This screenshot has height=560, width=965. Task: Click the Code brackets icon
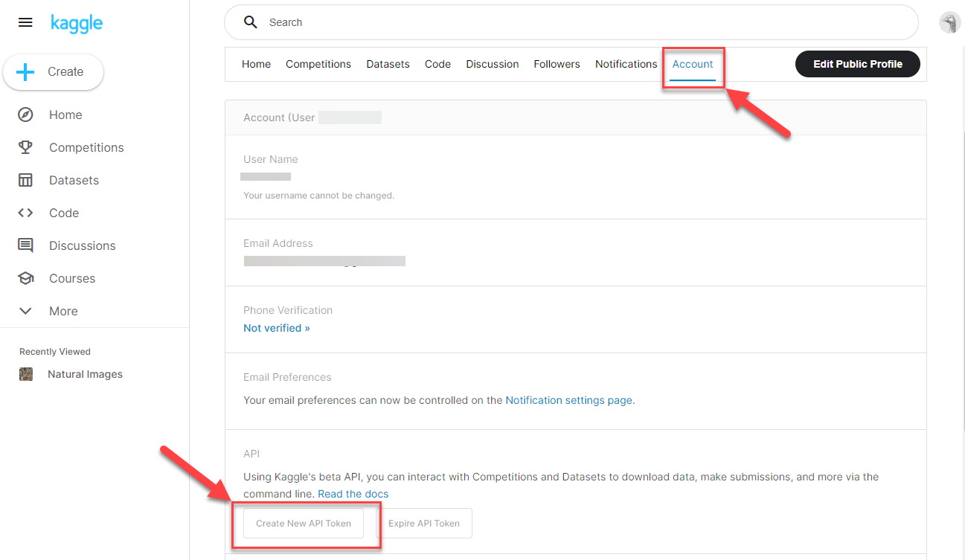coord(26,213)
